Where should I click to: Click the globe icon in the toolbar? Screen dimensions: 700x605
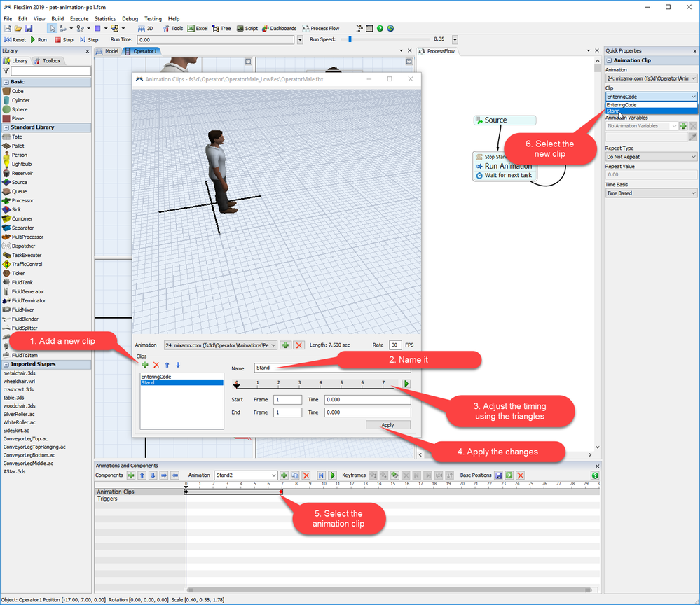[x=390, y=28]
